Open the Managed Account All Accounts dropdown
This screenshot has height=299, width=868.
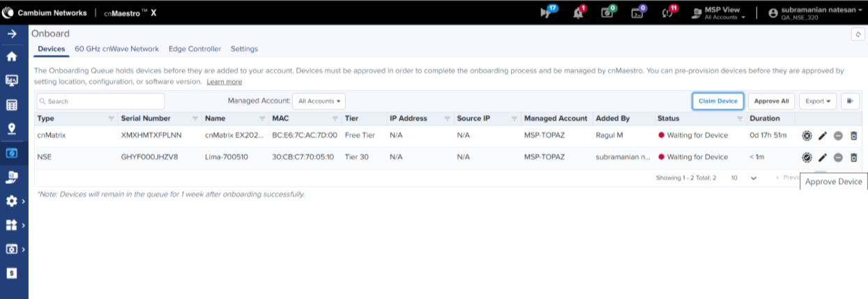click(x=319, y=101)
